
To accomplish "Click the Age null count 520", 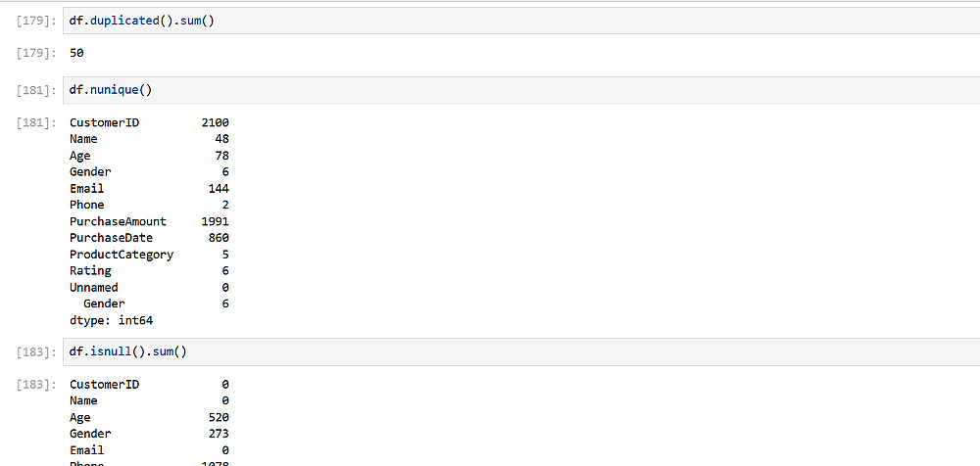I will click(219, 417).
